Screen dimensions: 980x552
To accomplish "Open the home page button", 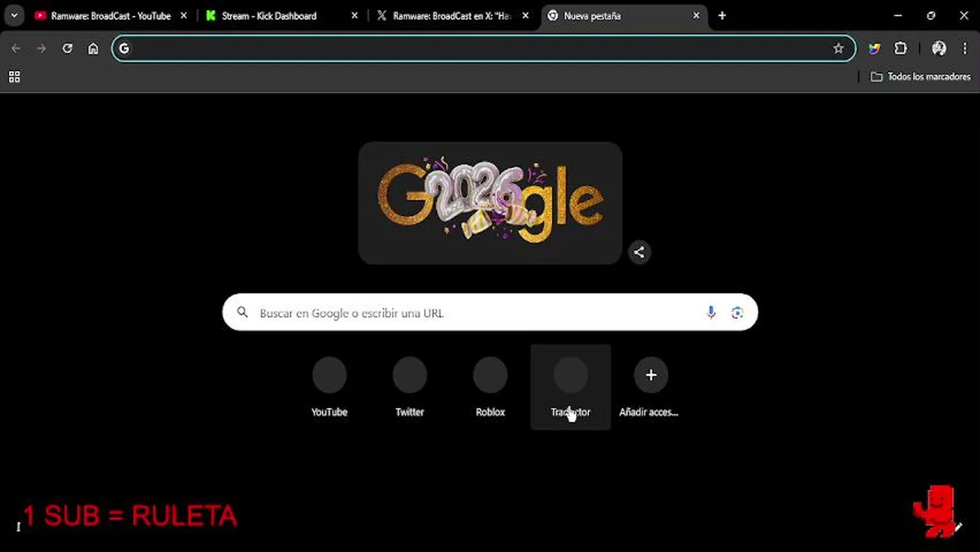I will point(93,48).
